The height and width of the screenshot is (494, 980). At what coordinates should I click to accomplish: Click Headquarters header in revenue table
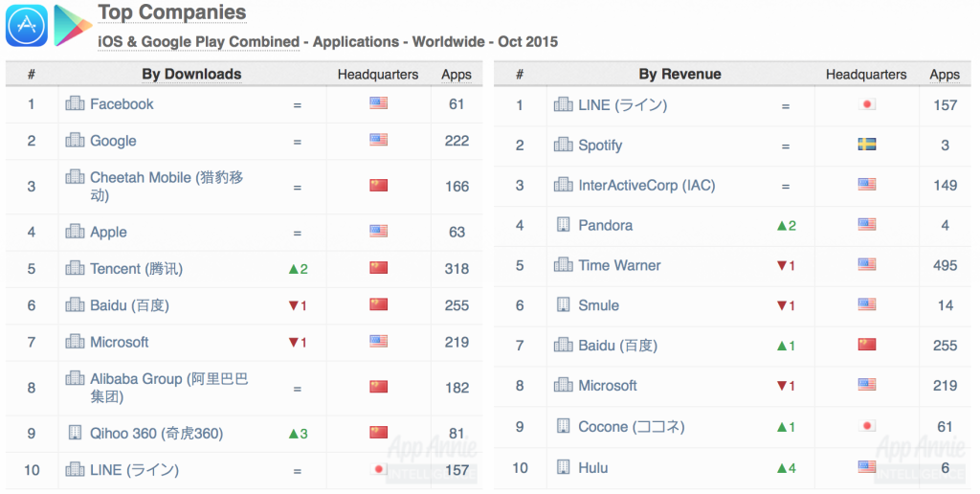pyautogui.click(x=866, y=75)
